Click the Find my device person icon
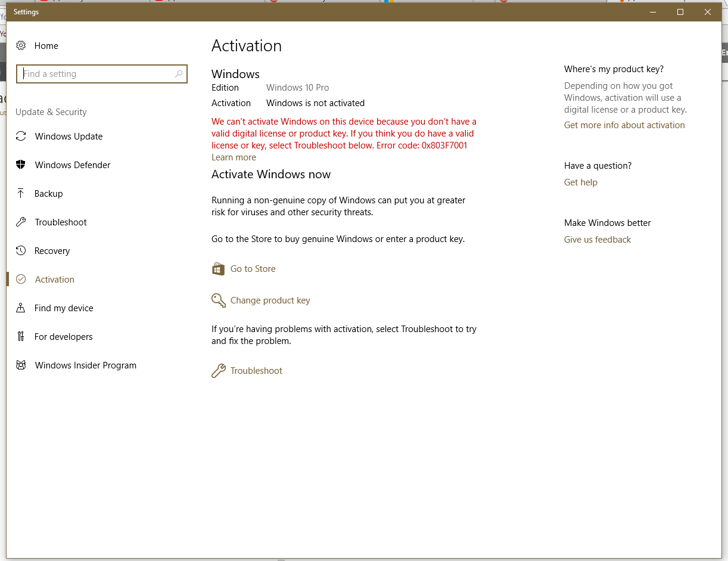This screenshot has height=561, width=728. (21, 308)
